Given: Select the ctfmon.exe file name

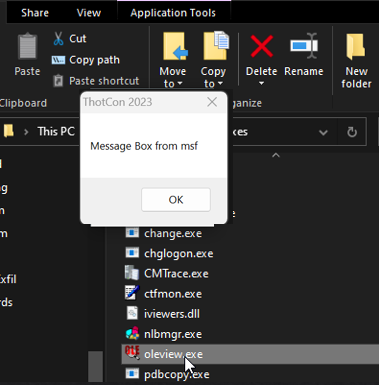Looking at the screenshot, I should pos(173,294).
